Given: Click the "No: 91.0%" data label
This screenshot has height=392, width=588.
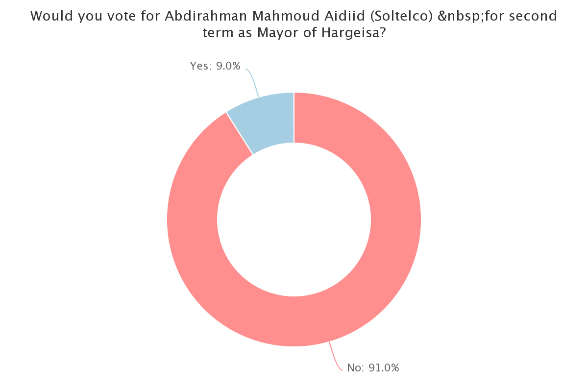Looking at the screenshot, I should click(373, 367).
